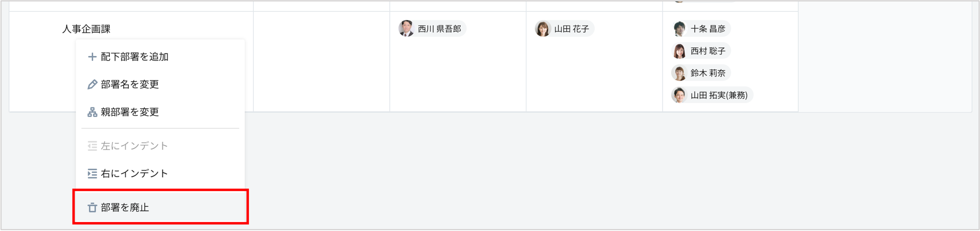The height and width of the screenshot is (231, 980).
Task: Click the 西村 聡子 member chip
Action: tap(700, 50)
